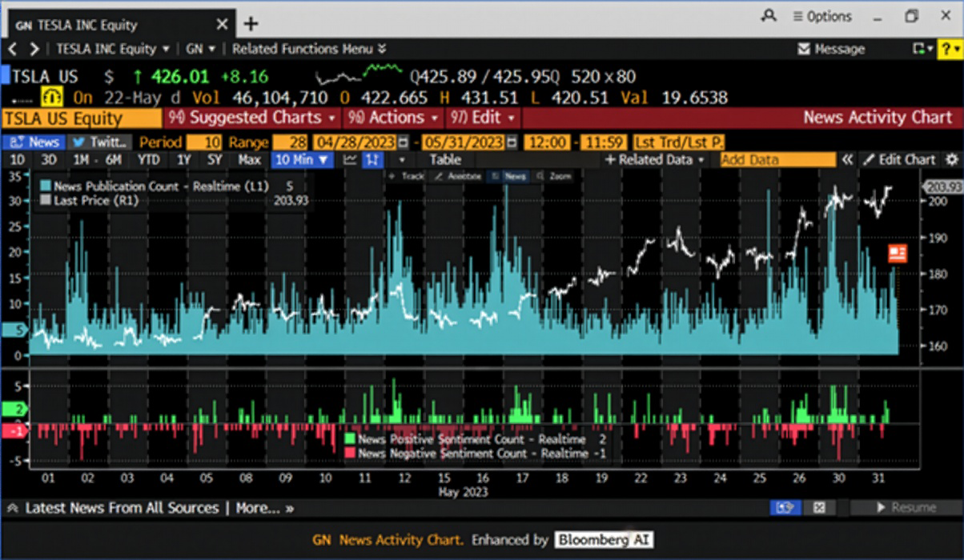This screenshot has width=964, height=560.
Task: Click the Range value field
Action: click(291, 142)
